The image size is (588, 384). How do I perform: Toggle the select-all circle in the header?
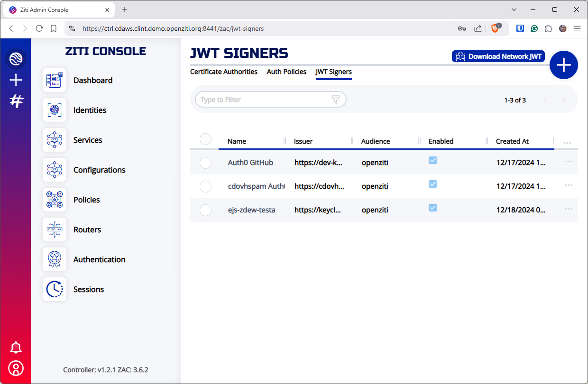[205, 139]
